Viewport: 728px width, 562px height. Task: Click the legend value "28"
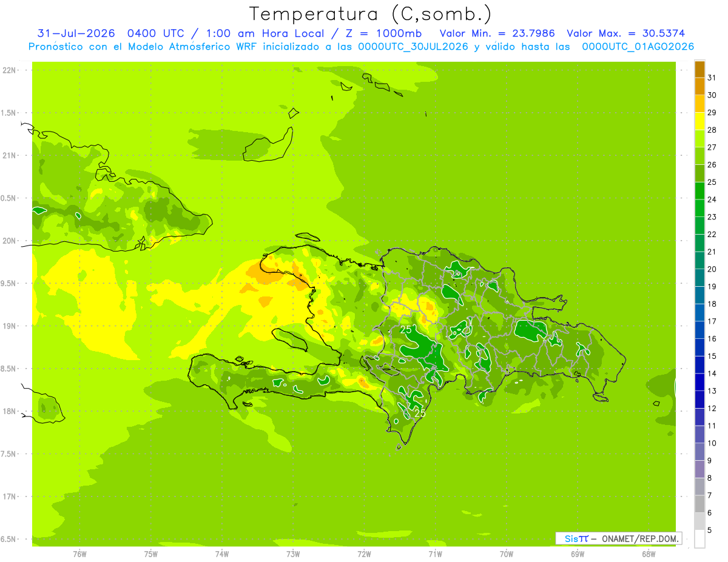(x=712, y=130)
